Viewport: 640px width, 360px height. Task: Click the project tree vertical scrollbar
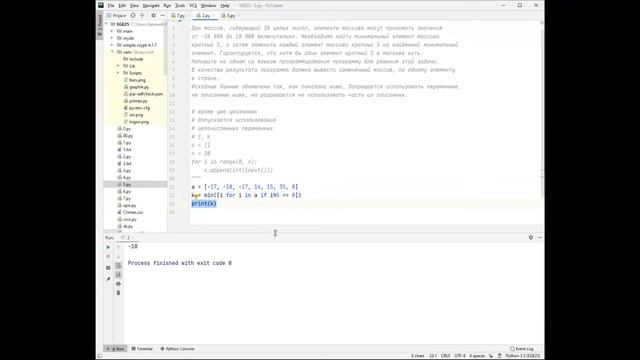(165, 49)
